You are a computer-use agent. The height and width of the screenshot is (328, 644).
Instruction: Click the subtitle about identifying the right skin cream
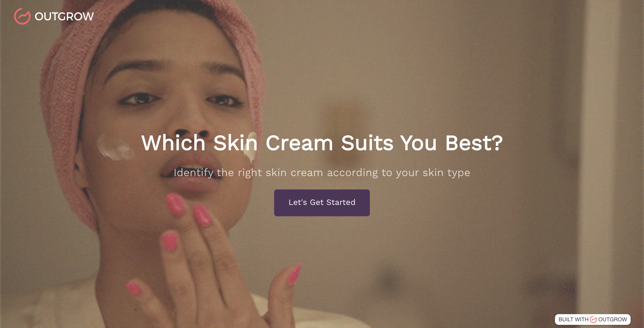coord(322,173)
